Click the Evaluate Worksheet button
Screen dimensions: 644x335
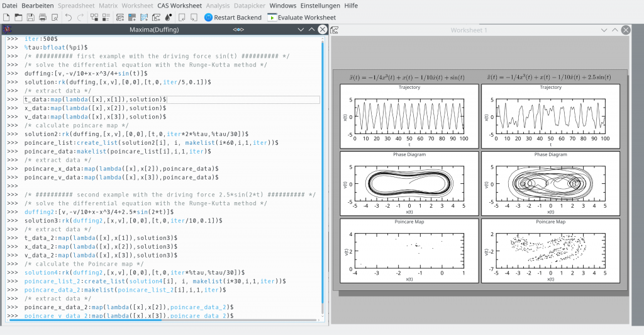point(302,17)
